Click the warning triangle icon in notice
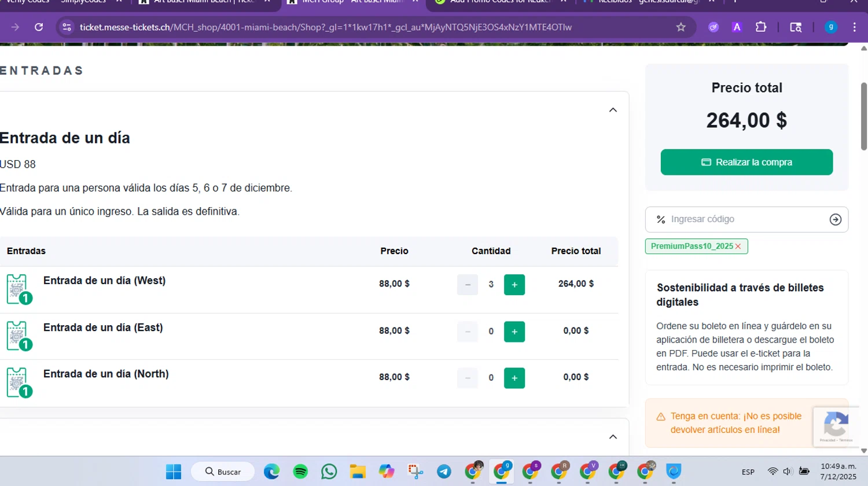Screen dimensions: 868x486 [x=661, y=417]
